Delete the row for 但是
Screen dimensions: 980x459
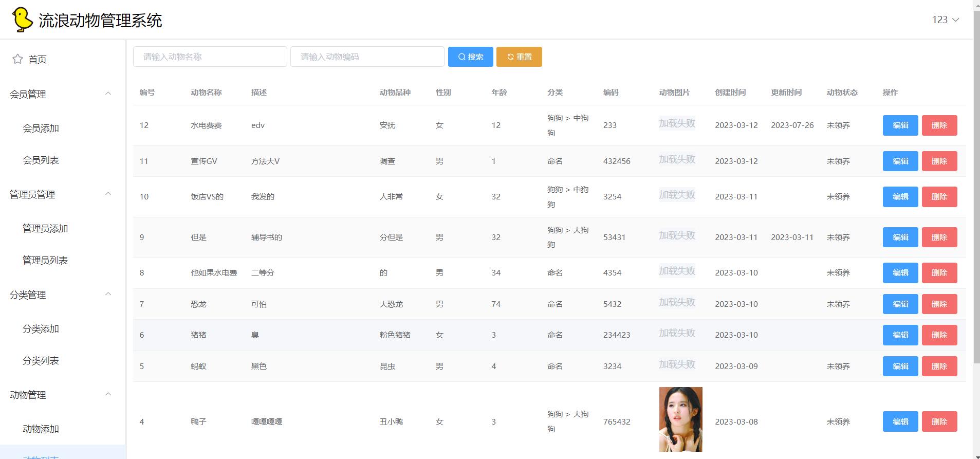(939, 237)
